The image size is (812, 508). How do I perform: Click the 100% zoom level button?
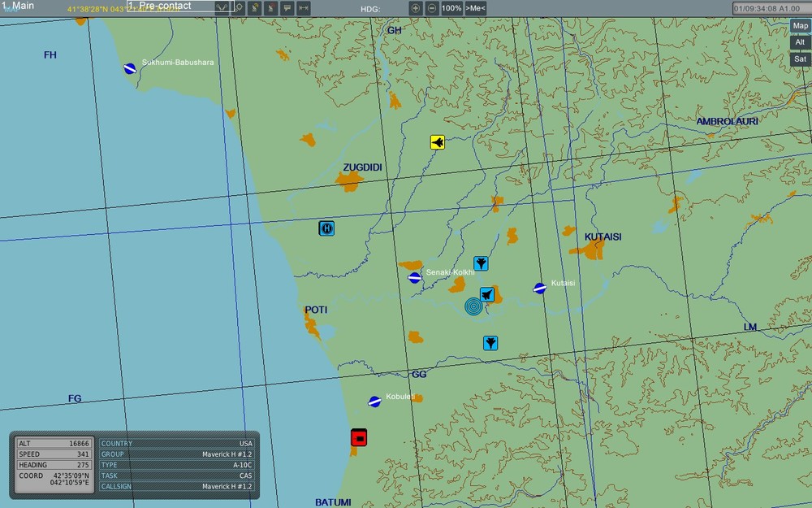451,8
